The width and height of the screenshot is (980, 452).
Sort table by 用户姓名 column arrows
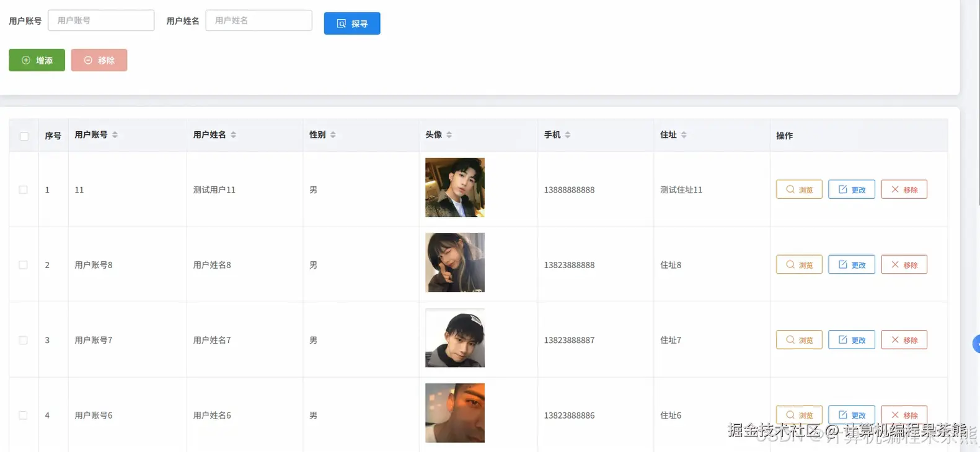click(233, 135)
